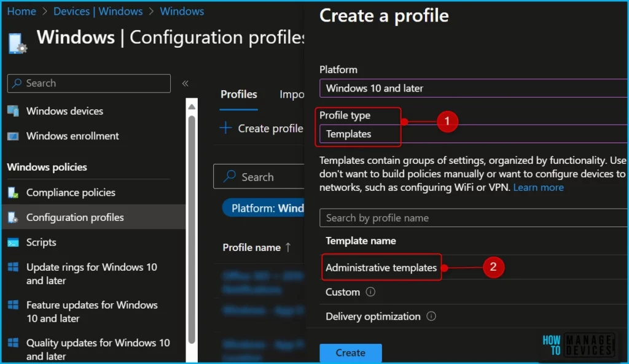This screenshot has width=629, height=364.
Task: Open Feature updates for Windows 10 and later
Action: [92, 311]
